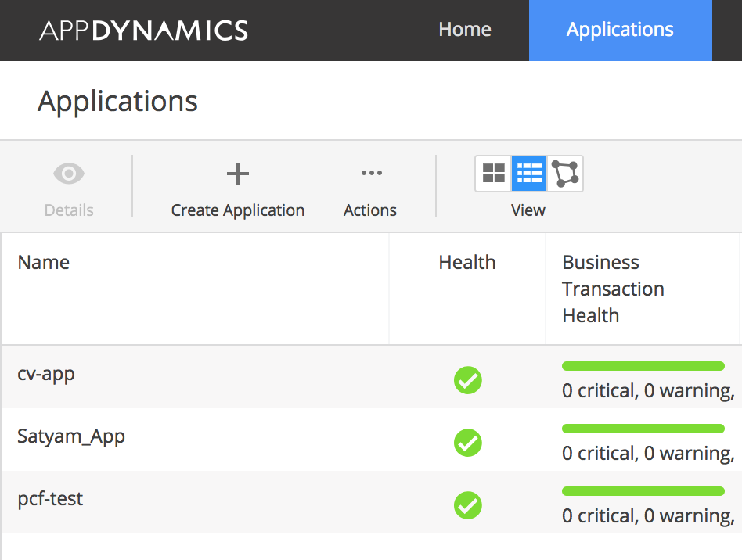Open the Actions three-dots icon
Screen dimensions: 742x560
pyautogui.click(x=372, y=173)
